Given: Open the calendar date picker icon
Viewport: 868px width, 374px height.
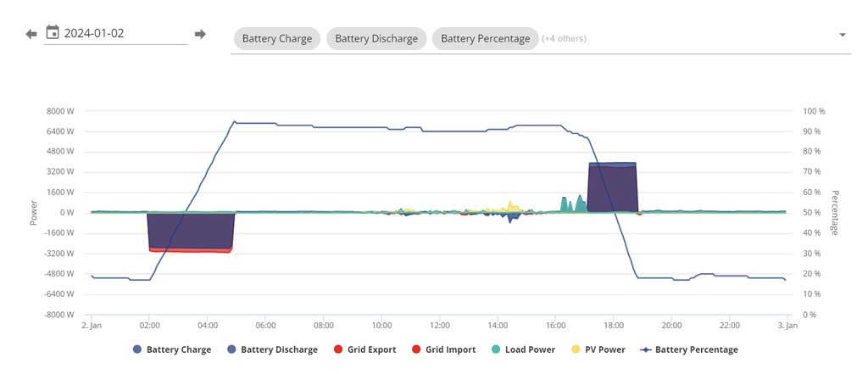Looking at the screenshot, I should point(53,33).
